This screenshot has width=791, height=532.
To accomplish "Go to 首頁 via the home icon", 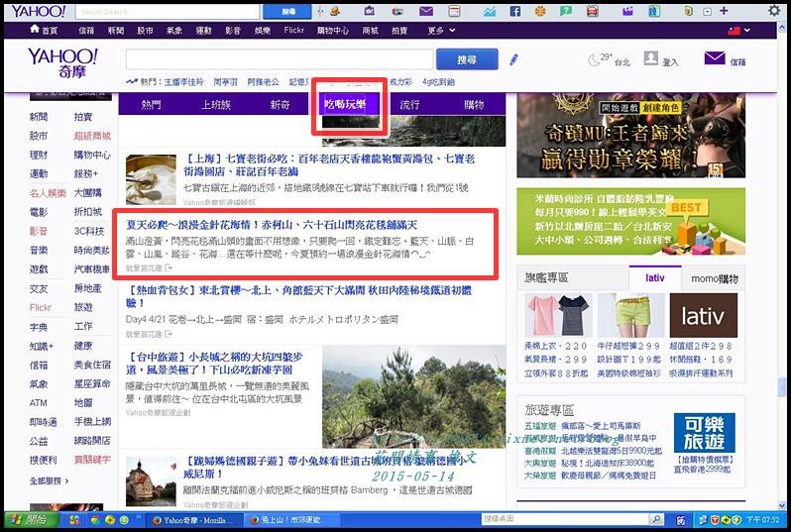I will 35,30.
